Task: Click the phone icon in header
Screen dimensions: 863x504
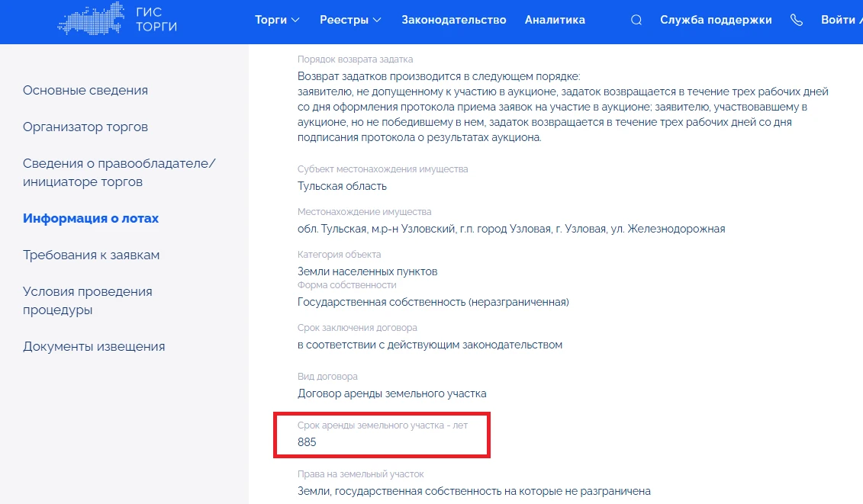Action: tap(797, 20)
